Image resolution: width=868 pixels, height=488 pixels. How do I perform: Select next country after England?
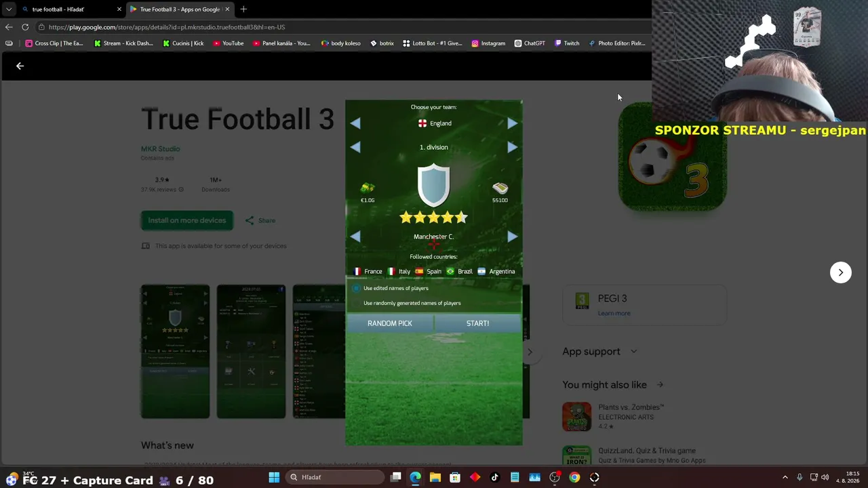pyautogui.click(x=512, y=123)
